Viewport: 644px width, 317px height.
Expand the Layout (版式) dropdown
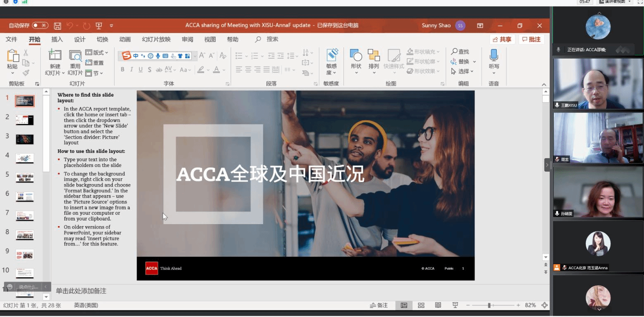pos(97,53)
